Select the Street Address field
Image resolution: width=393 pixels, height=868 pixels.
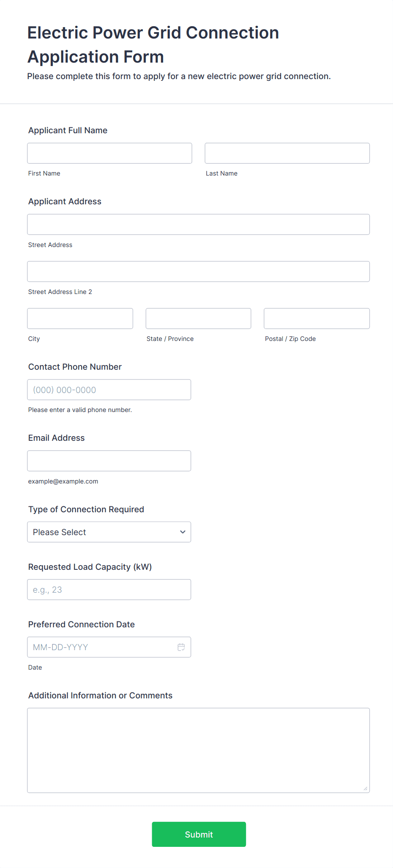pos(198,224)
